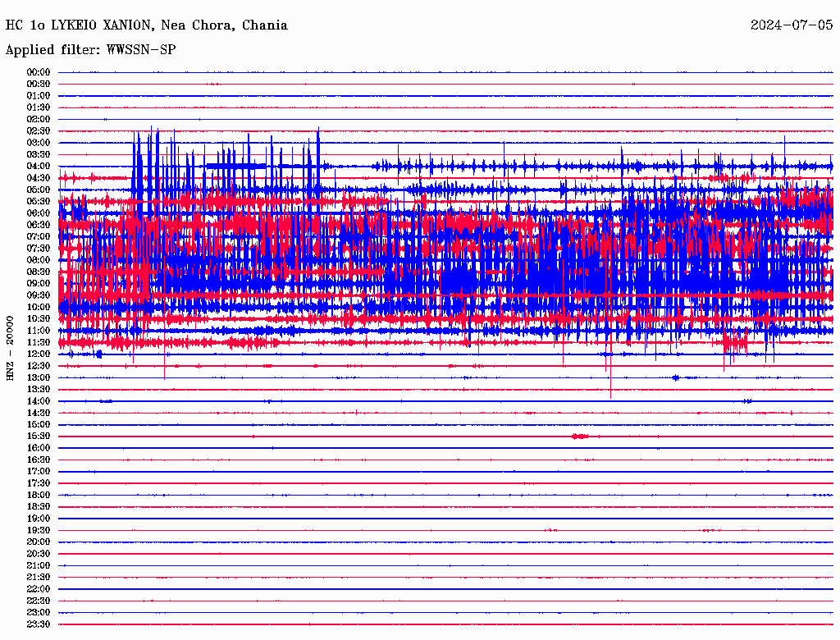Image resolution: width=840 pixels, height=640 pixels.
Task: Click the 13:00 time row label
Action: click(x=39, y=377)
